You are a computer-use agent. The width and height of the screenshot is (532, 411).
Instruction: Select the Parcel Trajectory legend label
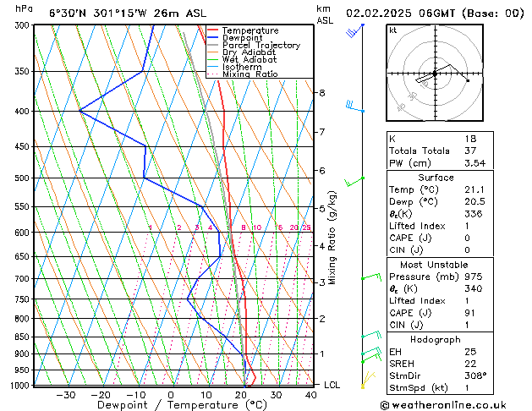[261, 45]
